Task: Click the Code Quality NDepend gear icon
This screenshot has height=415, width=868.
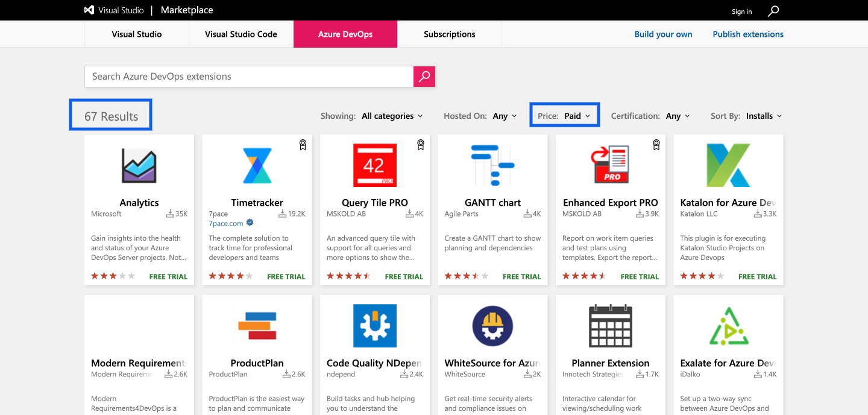Action: 375,326
